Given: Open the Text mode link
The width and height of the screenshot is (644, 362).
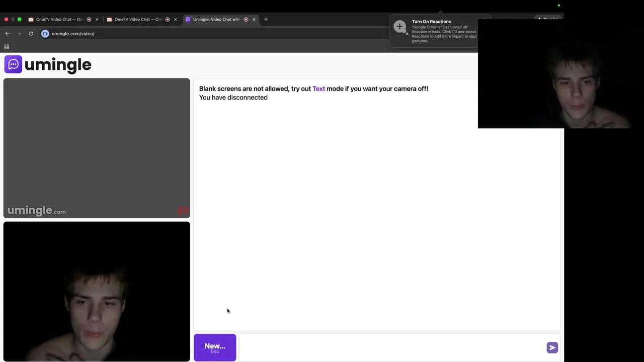Looking at the screenshot, I should click(318, 88).
